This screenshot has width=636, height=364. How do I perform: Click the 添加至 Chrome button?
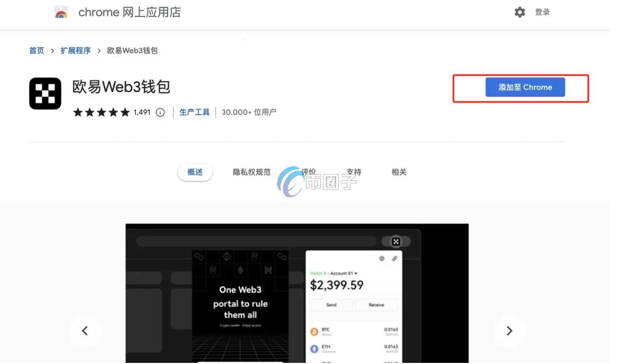click(x=525, y=87)
